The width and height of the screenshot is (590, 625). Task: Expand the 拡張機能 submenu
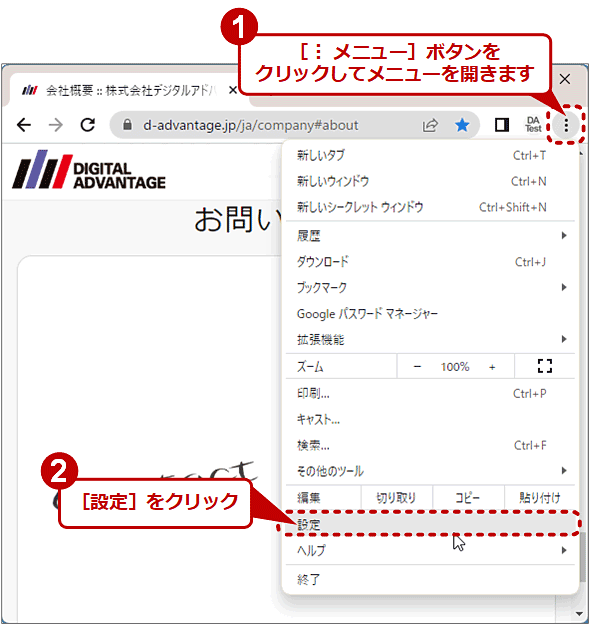click(430, 340)
